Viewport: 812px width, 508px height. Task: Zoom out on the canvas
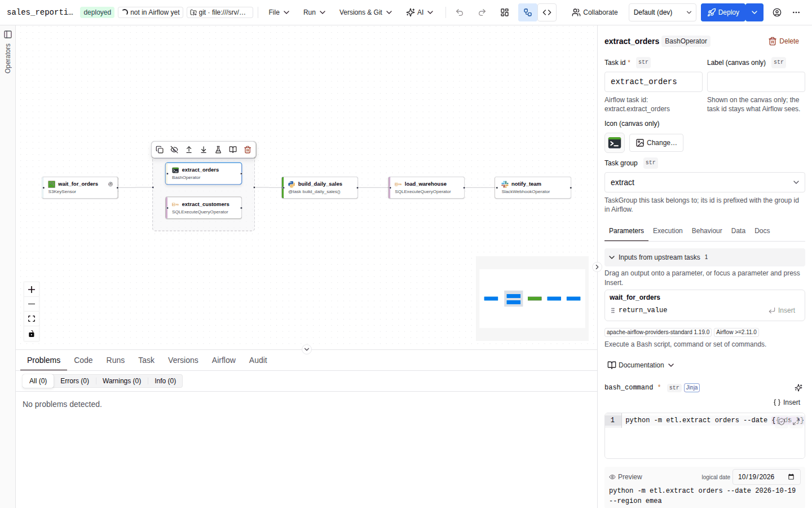click(32, 304)
